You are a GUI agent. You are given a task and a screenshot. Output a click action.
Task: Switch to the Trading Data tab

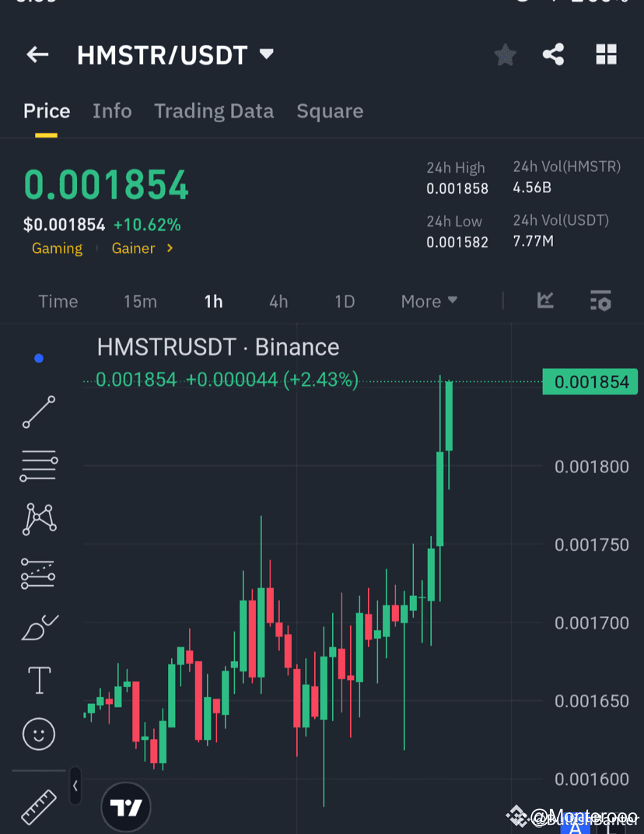click(213, 111)
